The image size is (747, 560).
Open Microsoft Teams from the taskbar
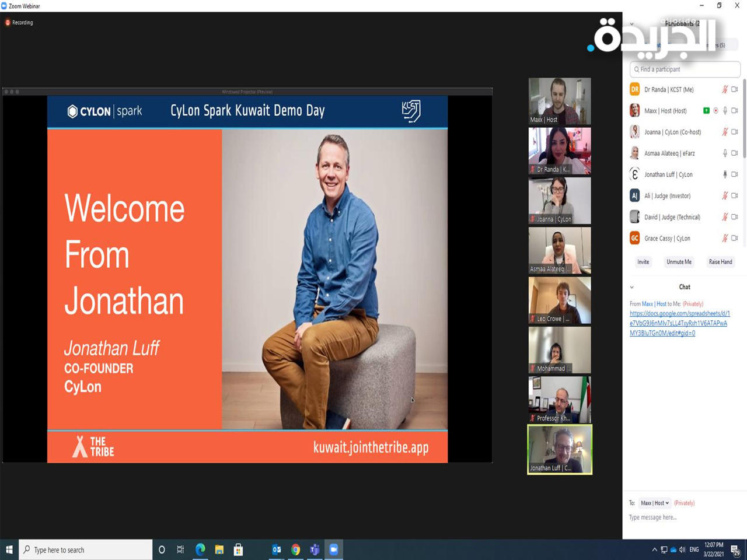(315, 549)
